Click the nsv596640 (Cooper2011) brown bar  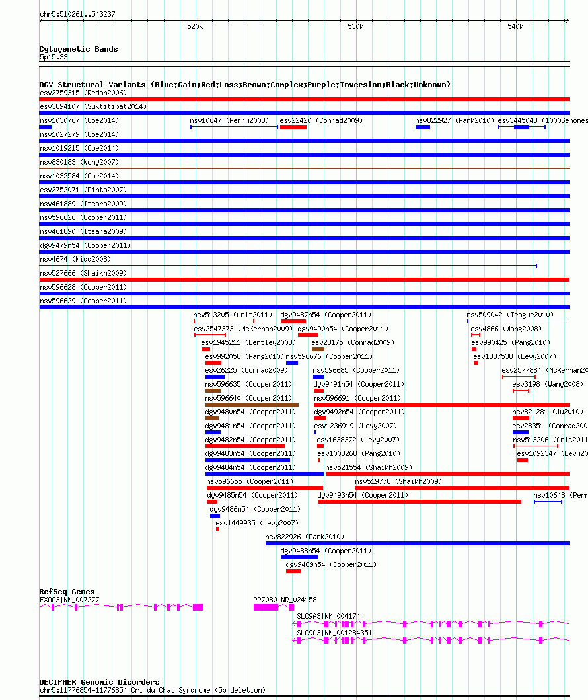252,405
